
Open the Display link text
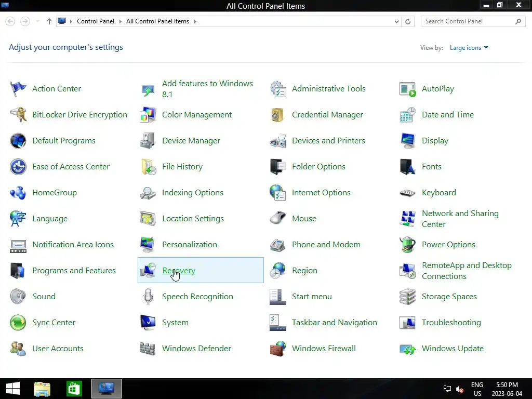435,141
